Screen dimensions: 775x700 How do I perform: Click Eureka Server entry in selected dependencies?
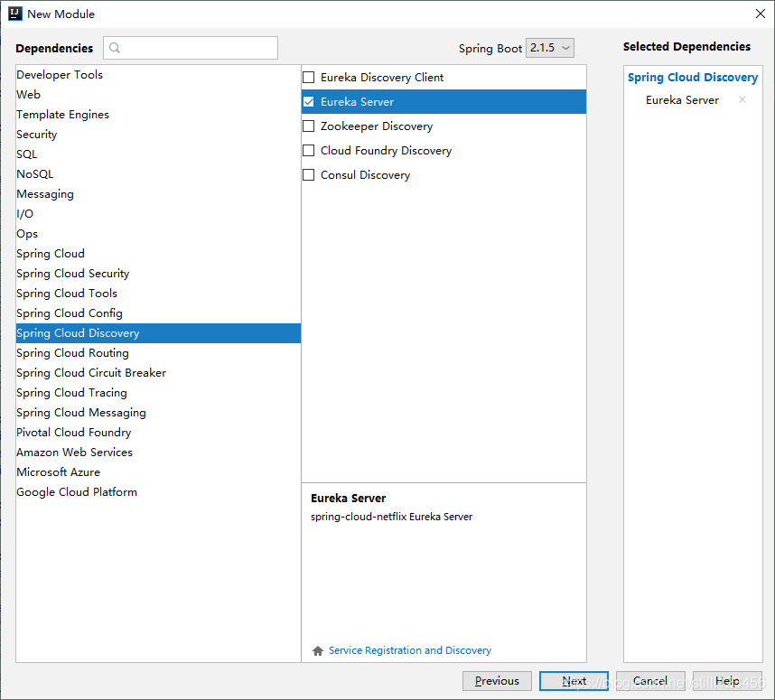(682, 100)
